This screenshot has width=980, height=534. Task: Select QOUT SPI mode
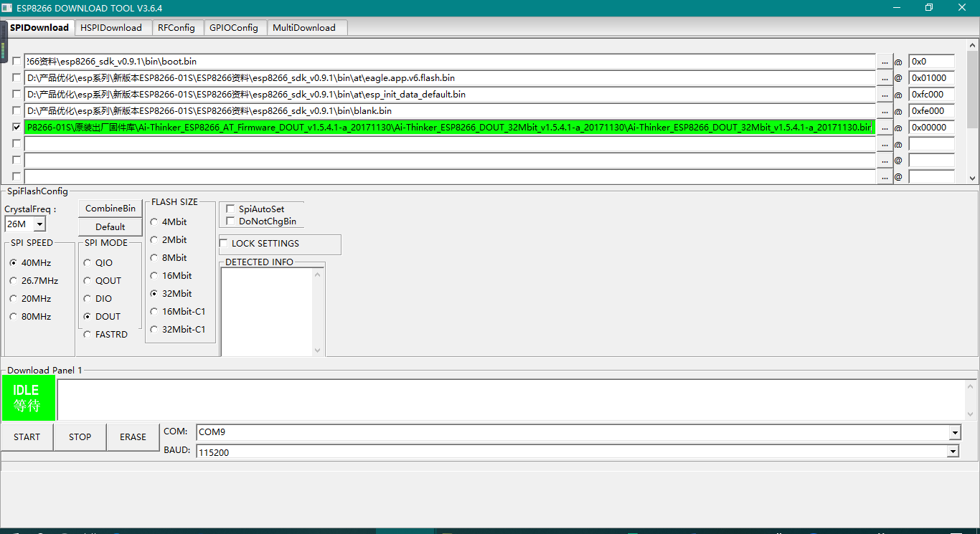(88, 281)
